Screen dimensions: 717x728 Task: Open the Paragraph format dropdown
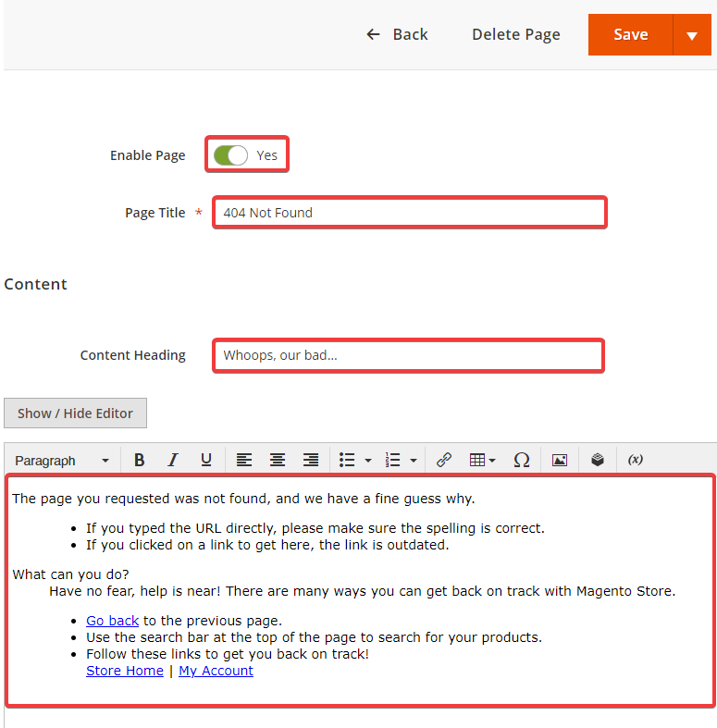[x=62, y=461]
